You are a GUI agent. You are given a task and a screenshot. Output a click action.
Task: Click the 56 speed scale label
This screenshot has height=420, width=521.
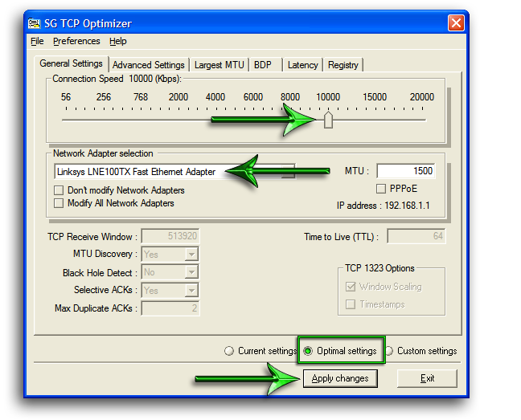(x=66, y=97)
